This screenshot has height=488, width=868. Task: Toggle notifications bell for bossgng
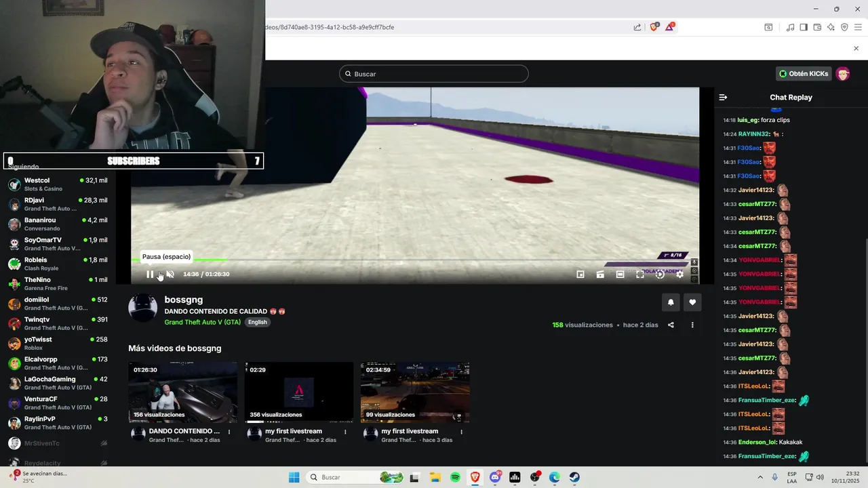click(671, 302)
